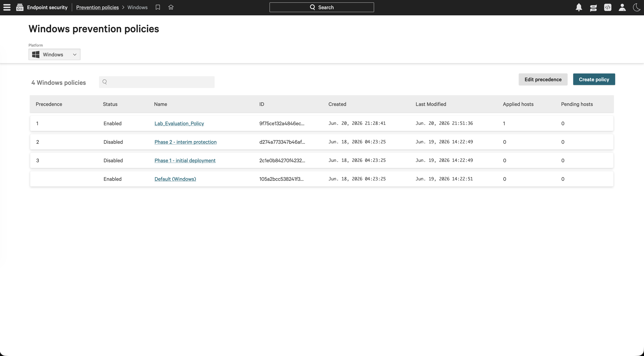Focus the policies filter search field
The width and height of the screenshot is (644, 356).
pos(157,82)
